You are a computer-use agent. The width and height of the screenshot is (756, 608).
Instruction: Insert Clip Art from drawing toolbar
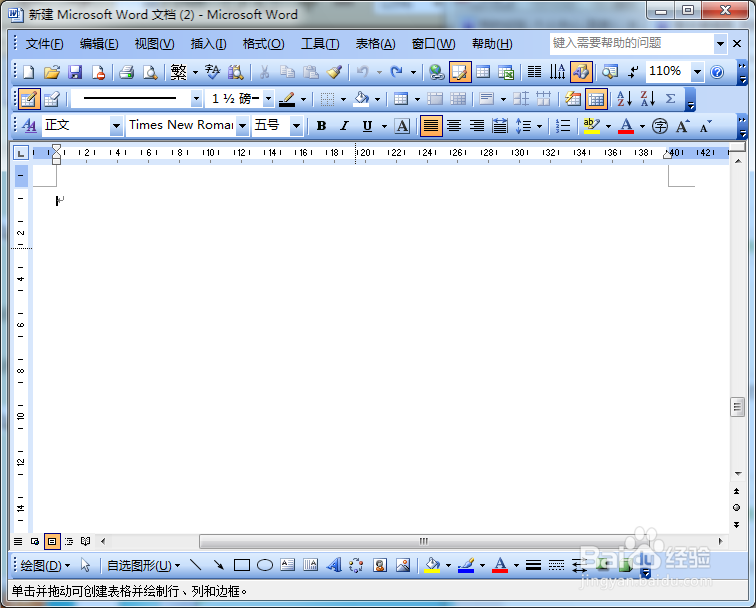380,565
